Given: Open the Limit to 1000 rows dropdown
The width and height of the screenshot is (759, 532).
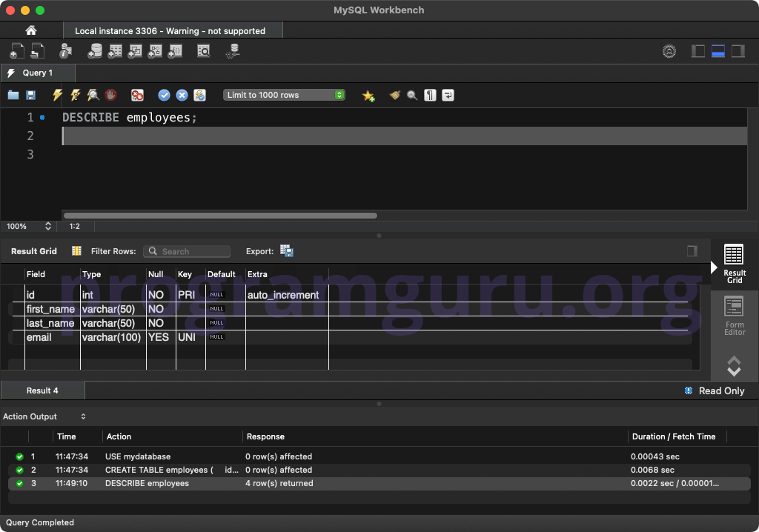Looking at the screenshot, I should [284, 95].
